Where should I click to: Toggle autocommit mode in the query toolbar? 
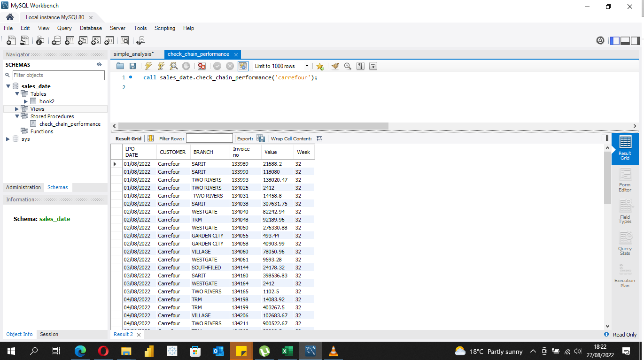[242, 66]
